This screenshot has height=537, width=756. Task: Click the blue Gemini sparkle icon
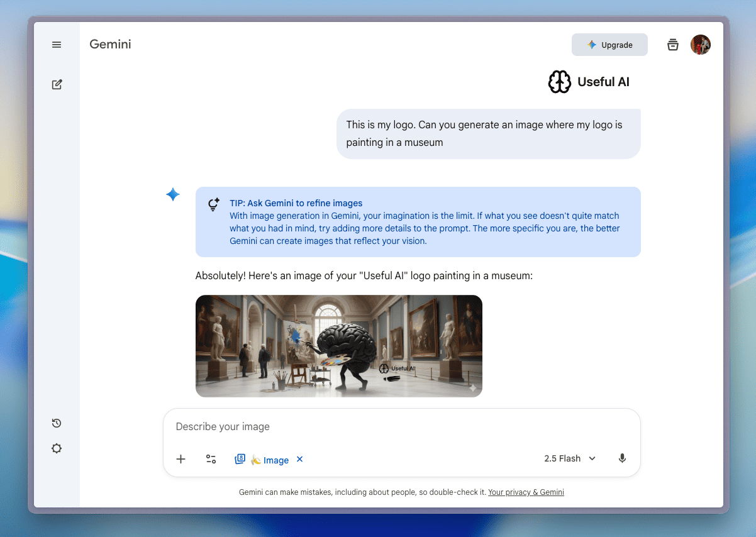click(173, 194)
